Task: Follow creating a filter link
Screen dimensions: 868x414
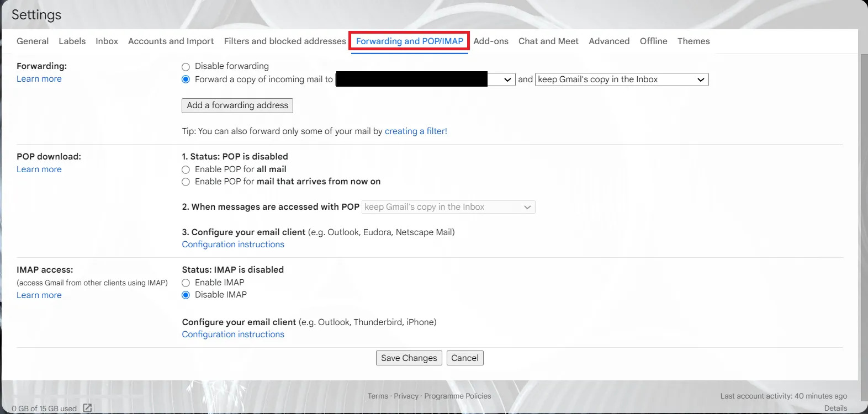Action: (x=416, y=131)
